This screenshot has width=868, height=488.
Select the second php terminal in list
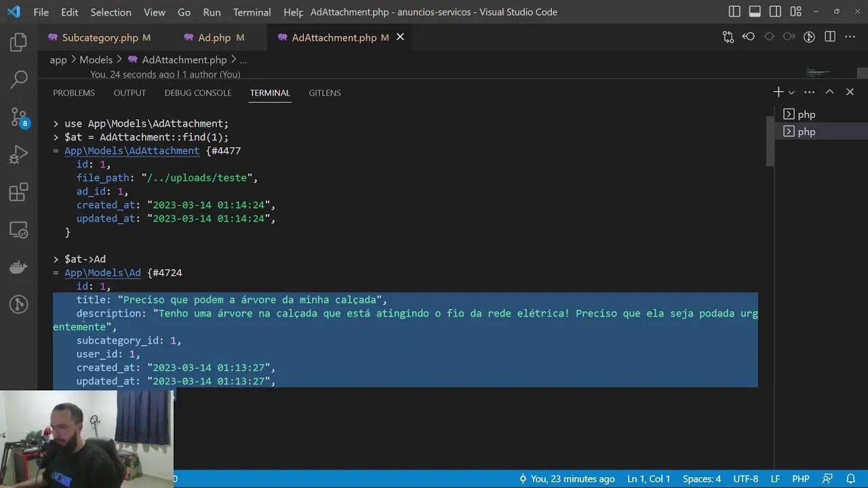pyautogui.click(x=821, y=131)
